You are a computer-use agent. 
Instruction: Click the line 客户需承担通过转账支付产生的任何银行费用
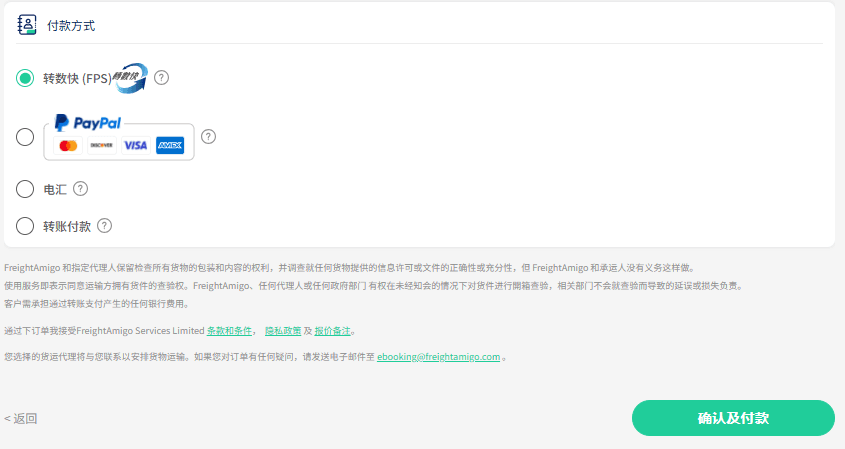tap(98, 304)
